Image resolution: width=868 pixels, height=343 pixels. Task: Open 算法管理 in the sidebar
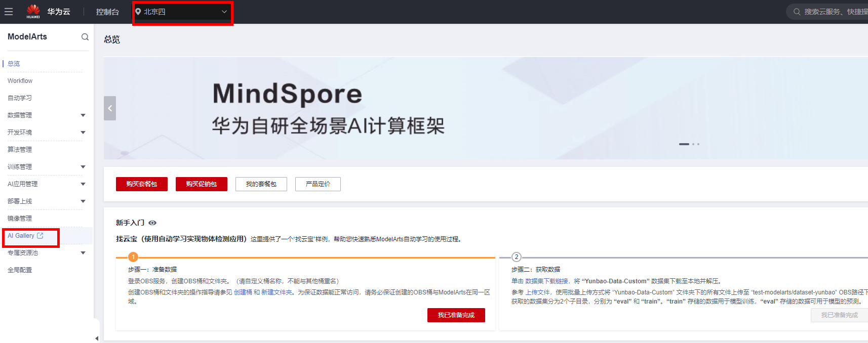tap(20, 150)
